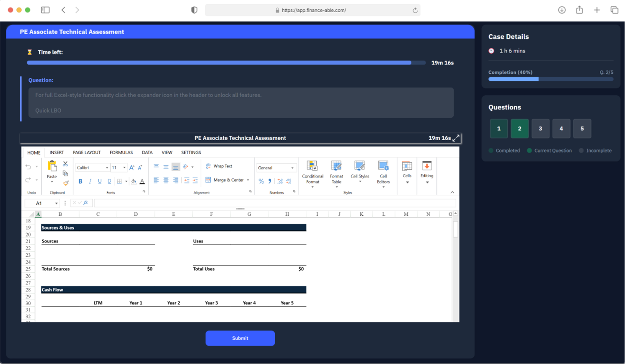Click the Submit button

point(240,338)
